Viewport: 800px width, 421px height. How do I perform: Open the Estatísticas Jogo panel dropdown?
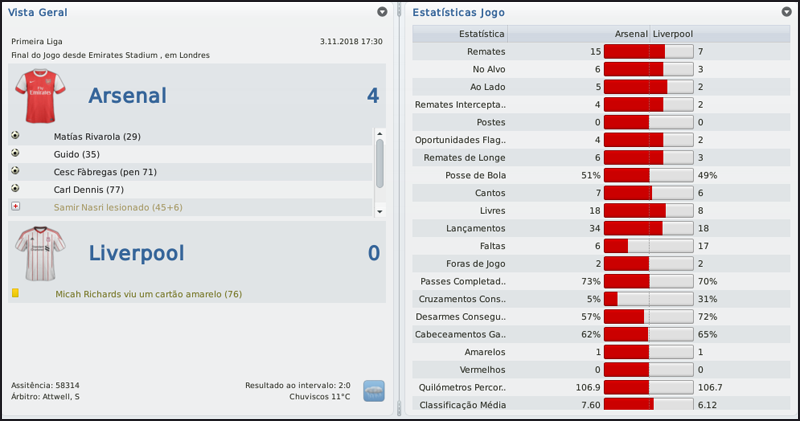786,12
